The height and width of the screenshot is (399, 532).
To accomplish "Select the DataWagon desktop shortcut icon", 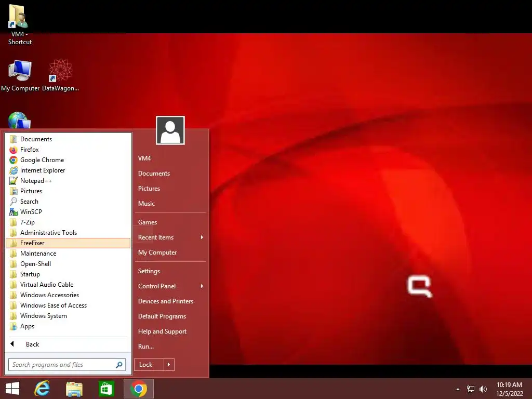I will (x=60, y=75).
